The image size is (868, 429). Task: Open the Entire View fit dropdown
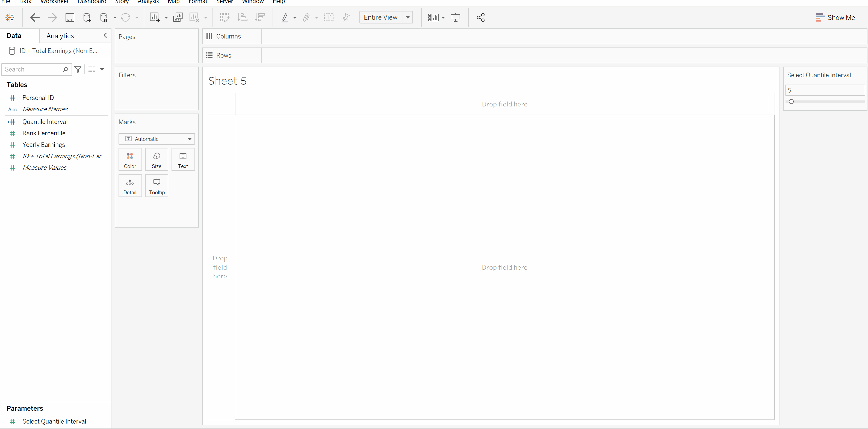pos(408,17)
